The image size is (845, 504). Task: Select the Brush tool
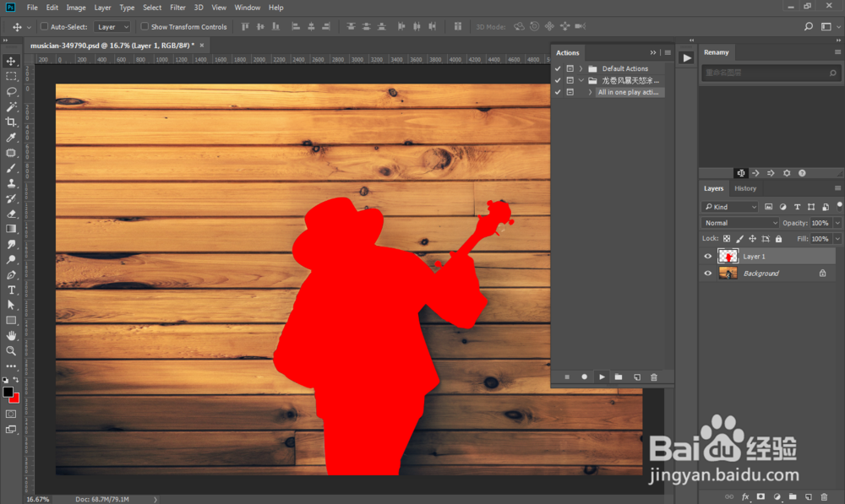[x=11, y=168]
